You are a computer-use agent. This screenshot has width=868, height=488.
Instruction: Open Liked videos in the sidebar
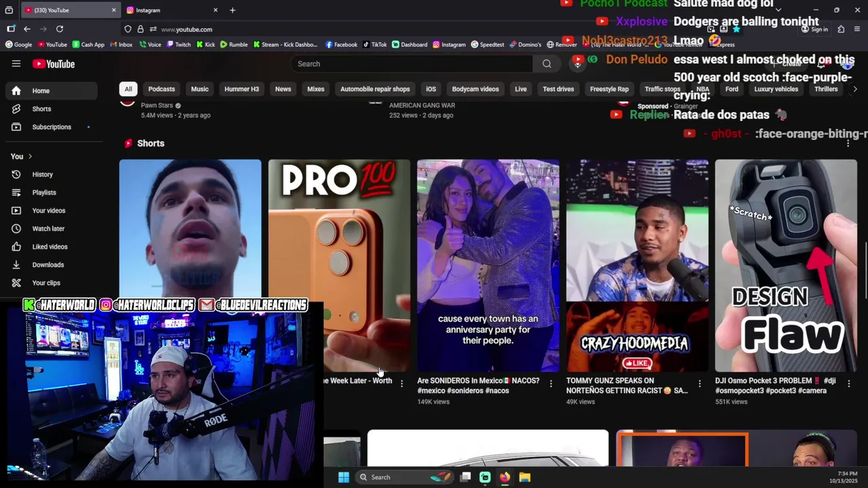coord(52,247)
